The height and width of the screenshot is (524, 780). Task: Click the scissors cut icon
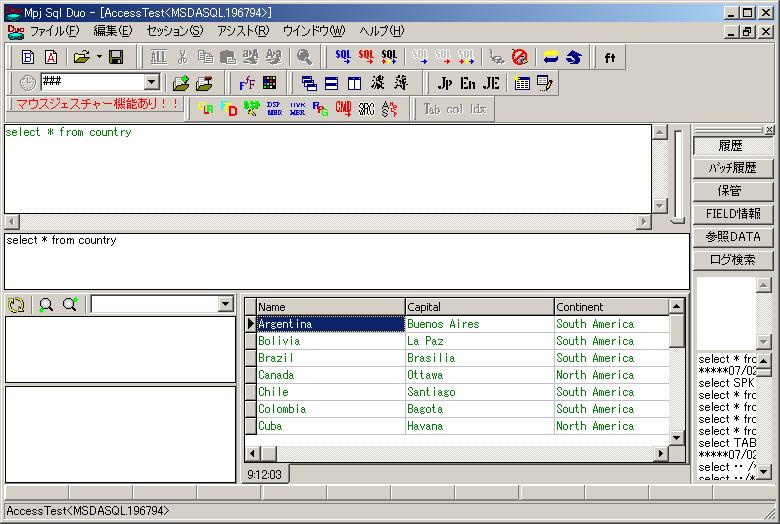tap(183, 57)
